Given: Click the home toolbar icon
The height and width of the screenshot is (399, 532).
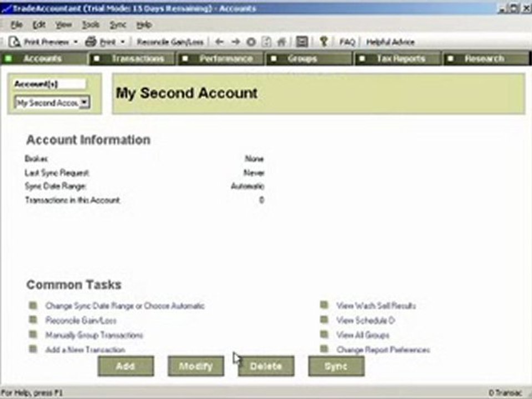Looking at the screenshot, I should [282, 42].
